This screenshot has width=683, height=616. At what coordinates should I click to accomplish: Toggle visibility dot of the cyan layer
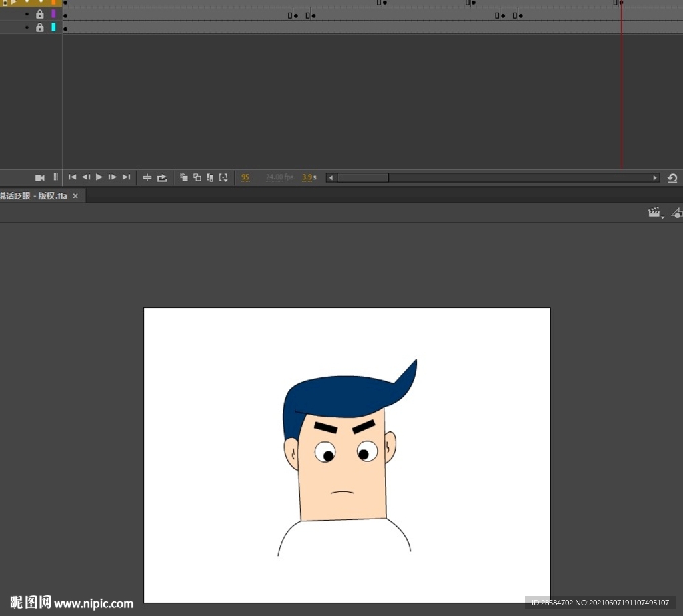[27, 27]
